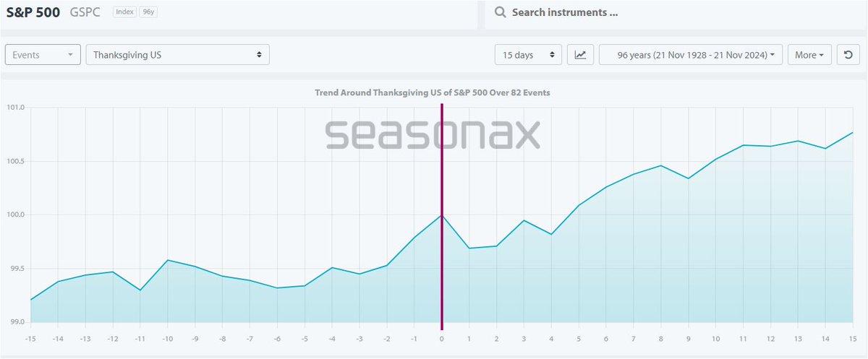Click the 99.5 y-axis label
Screen dimensions: 868x359
pyautogui.click(x=17, y=268)
